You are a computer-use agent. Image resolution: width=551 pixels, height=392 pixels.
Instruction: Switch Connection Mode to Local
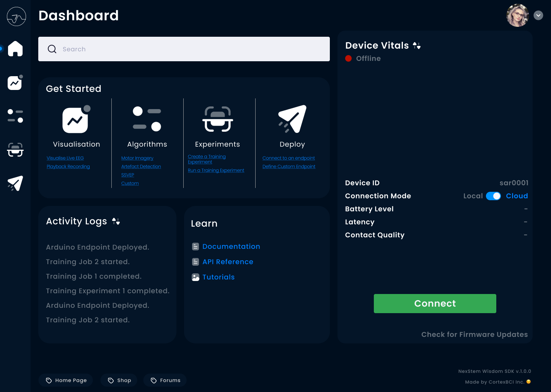click(x=473, y=196)
